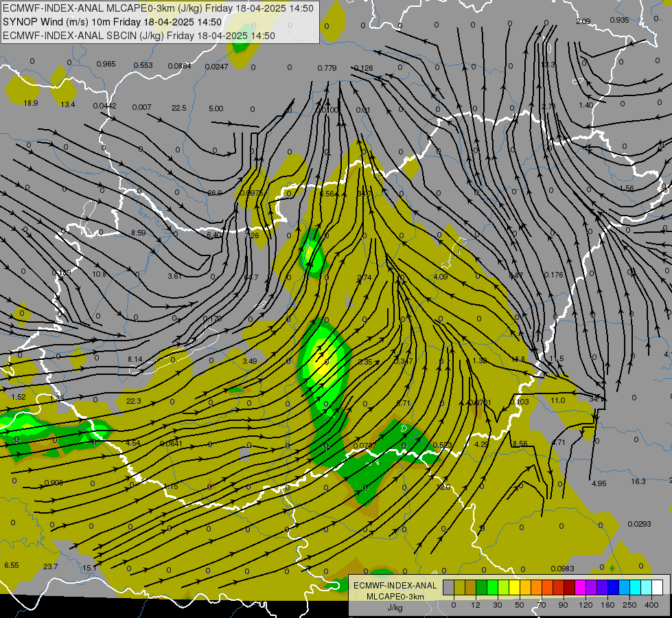Click the MLCAPE0-3km title line at top

[x=158, y=8]
